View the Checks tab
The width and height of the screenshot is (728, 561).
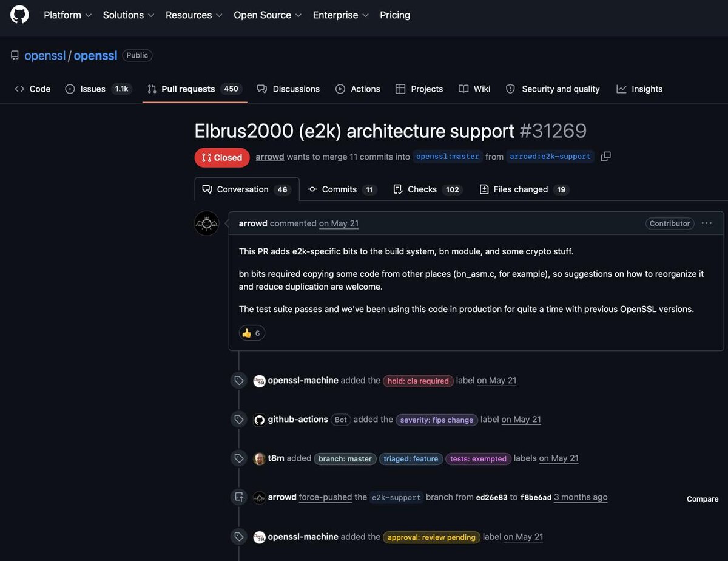coord(428,189)
